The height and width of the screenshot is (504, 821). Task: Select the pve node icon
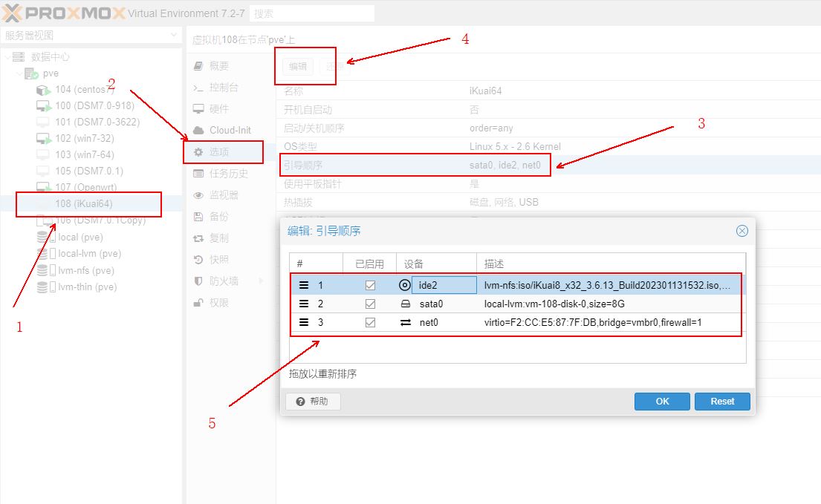[31, 73]
